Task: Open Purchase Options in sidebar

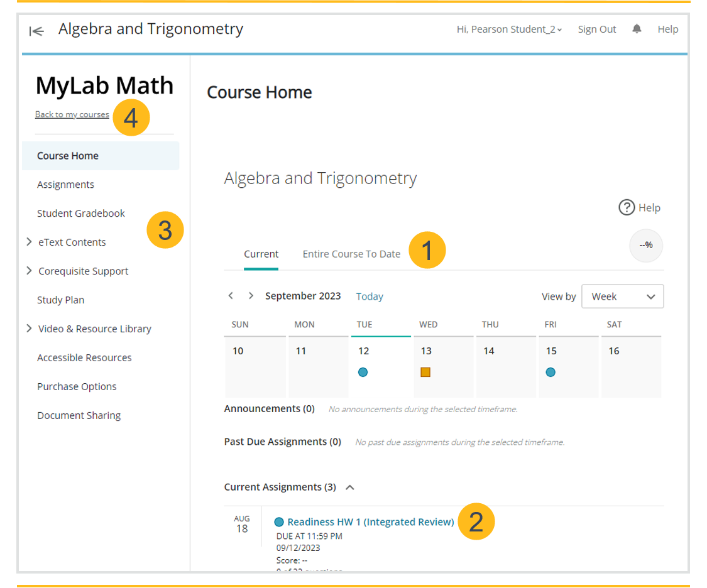Action: (77, 386)
